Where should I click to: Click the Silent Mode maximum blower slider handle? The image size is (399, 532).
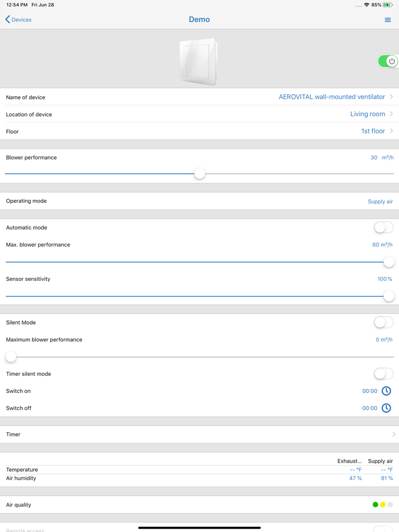click(11, 357)
